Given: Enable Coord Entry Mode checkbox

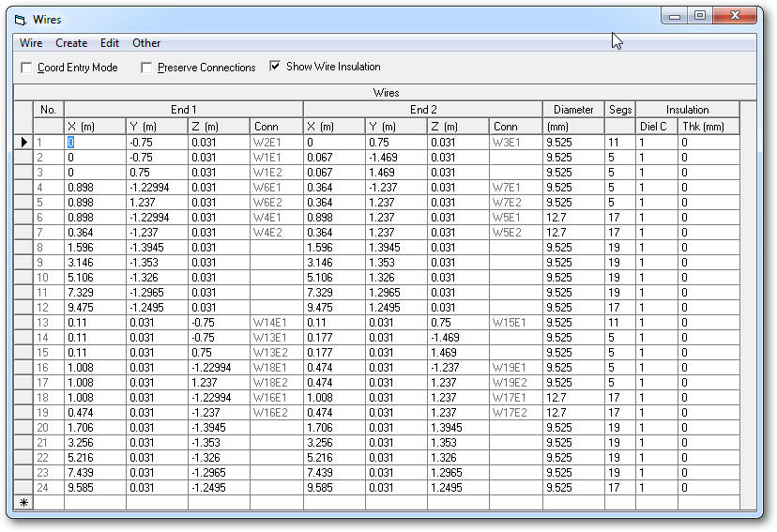Looking at the screenshot, I should pos(26,68).
